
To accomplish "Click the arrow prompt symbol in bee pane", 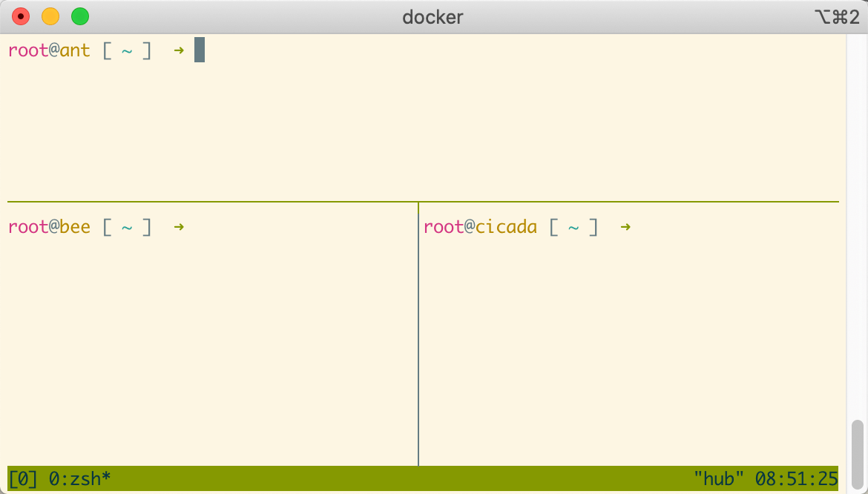I will [179, 227].
